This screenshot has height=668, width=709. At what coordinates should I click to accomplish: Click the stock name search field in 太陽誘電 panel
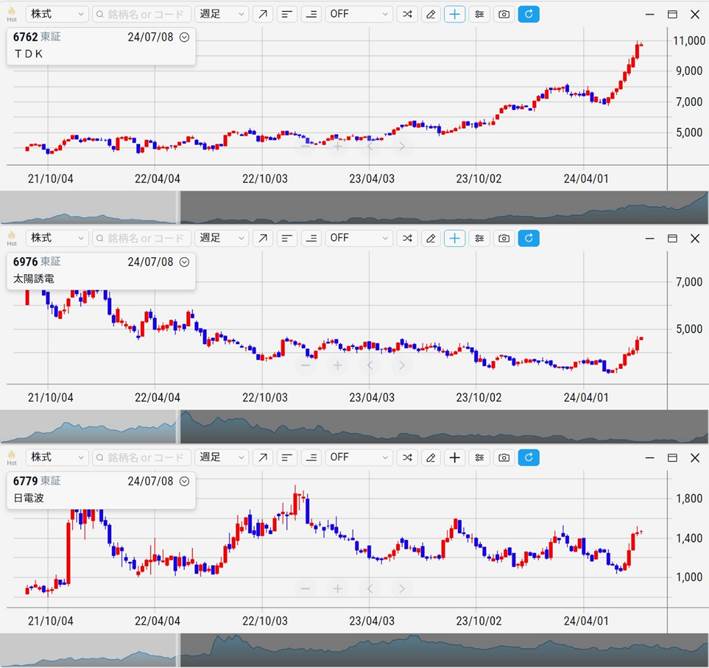click(x=140, y=238)
